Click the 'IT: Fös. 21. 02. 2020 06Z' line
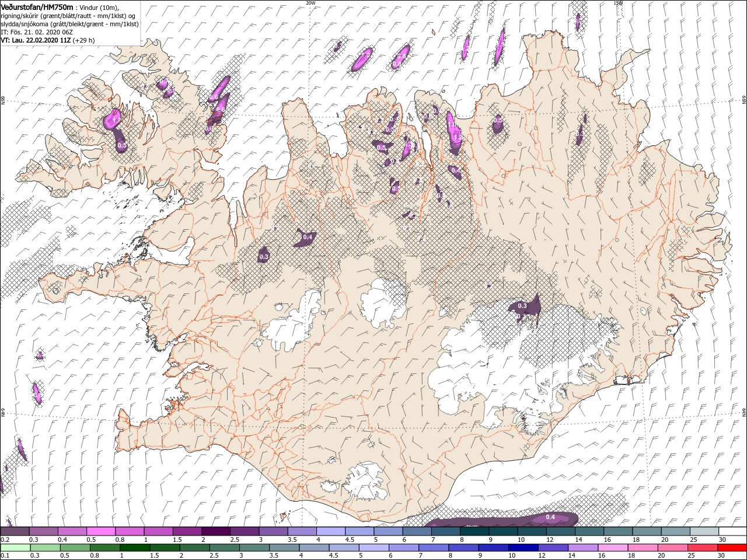The width and height of the screenshot is (747, 560). [x=36, y=32]
